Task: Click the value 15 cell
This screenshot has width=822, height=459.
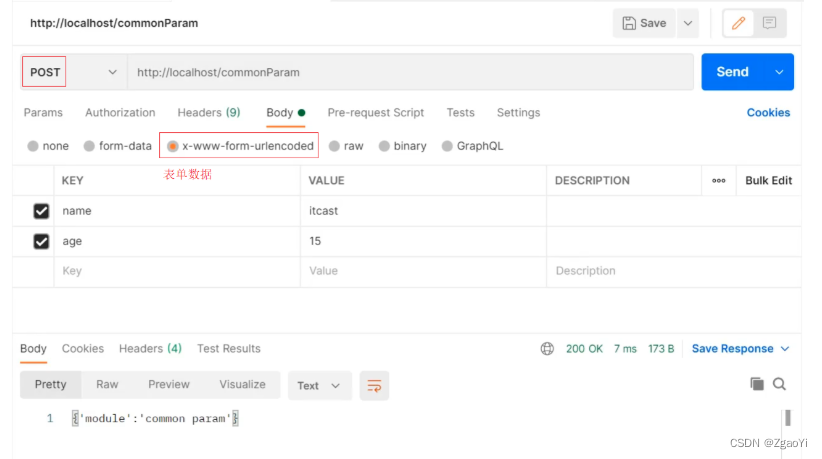Action: click(x=424, y=242)
